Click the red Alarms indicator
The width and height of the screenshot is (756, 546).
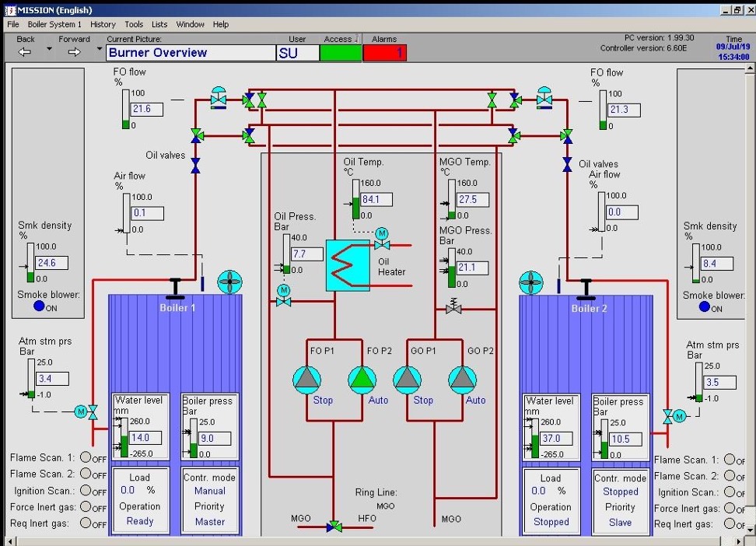point(385,53)
